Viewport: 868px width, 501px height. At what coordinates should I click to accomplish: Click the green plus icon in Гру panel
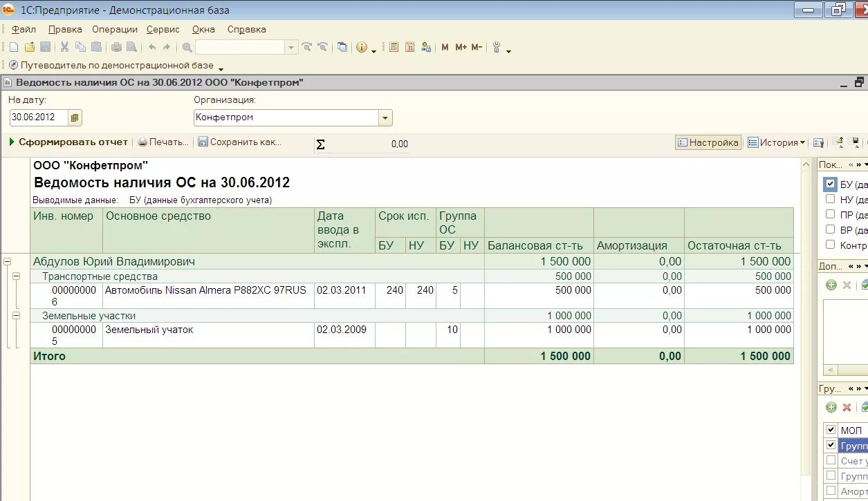[x=831, y=408]
